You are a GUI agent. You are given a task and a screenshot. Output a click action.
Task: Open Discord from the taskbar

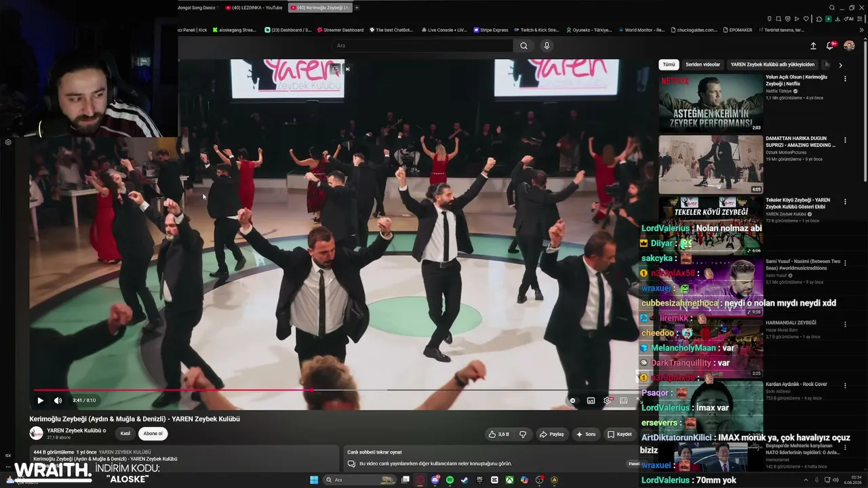[435, 480]
